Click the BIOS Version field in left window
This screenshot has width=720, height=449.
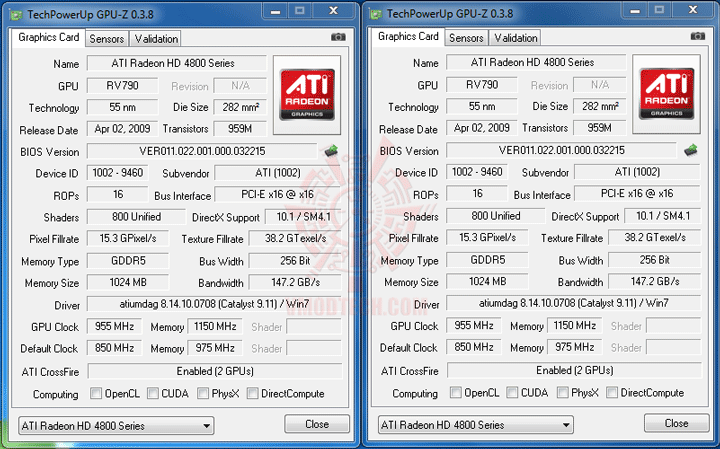point(202,151)
